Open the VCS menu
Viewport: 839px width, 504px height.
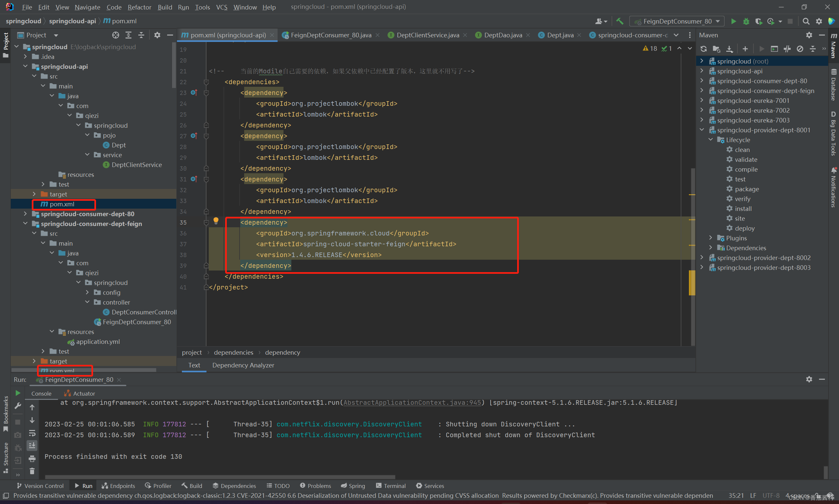222,7
